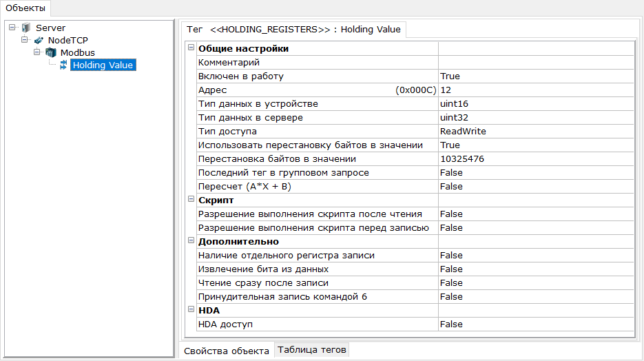The width and height of the screenshot is (644, 361).
Task: Select Server in the object tree
Action: (50, 28)
